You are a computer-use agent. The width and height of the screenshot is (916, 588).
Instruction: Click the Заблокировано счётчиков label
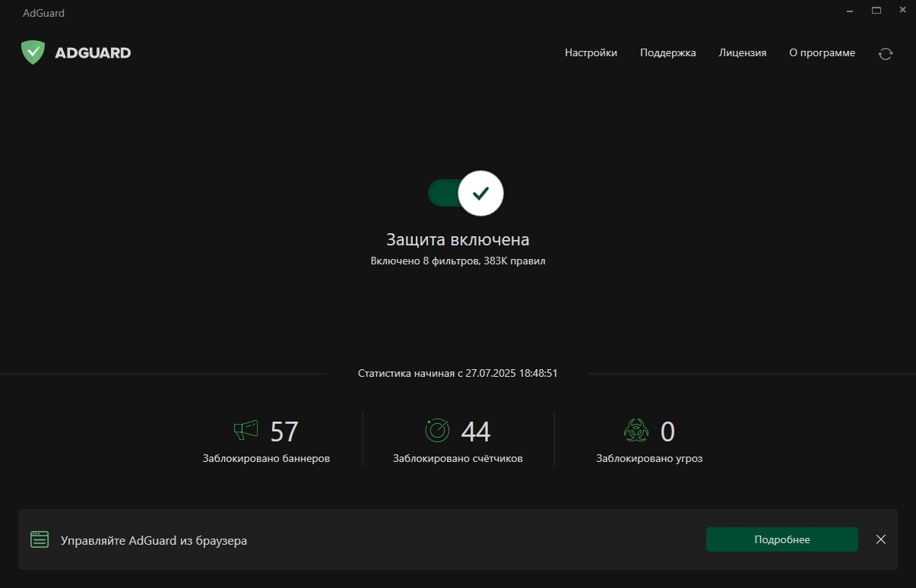pyautogui.click(x=458, y=459)
